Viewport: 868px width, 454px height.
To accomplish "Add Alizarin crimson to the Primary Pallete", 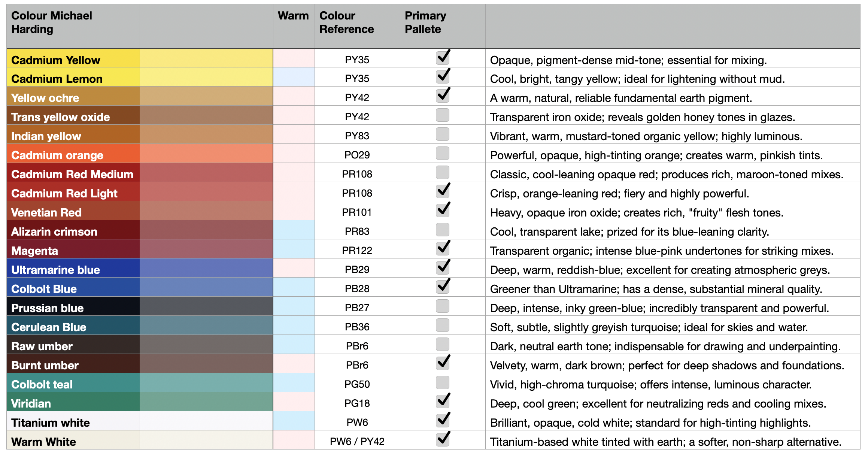I will point(443,230).
